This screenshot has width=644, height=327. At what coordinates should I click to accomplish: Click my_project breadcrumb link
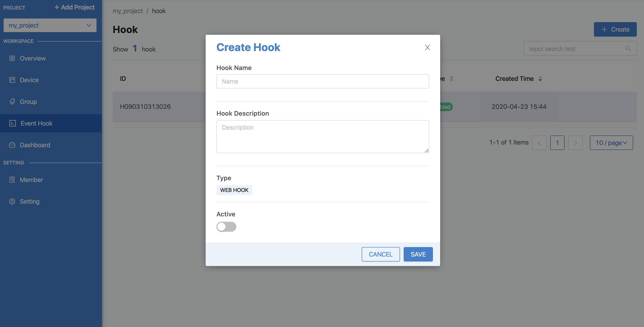coord(127,11)
